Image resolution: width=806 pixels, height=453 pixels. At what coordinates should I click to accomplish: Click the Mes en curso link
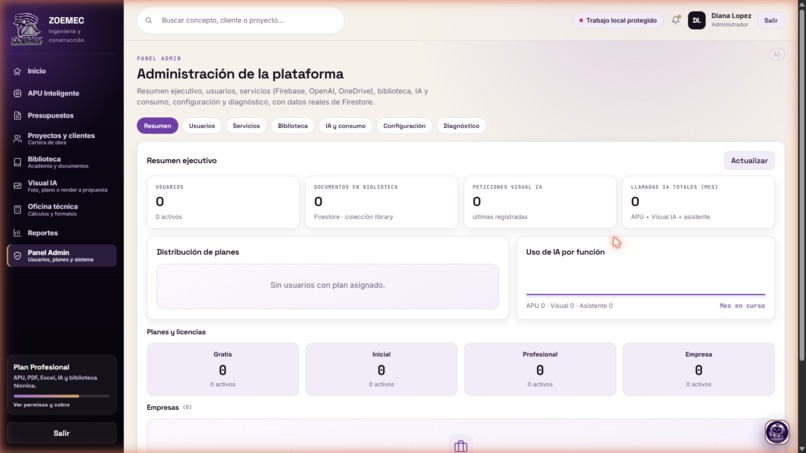pos(742,305)
